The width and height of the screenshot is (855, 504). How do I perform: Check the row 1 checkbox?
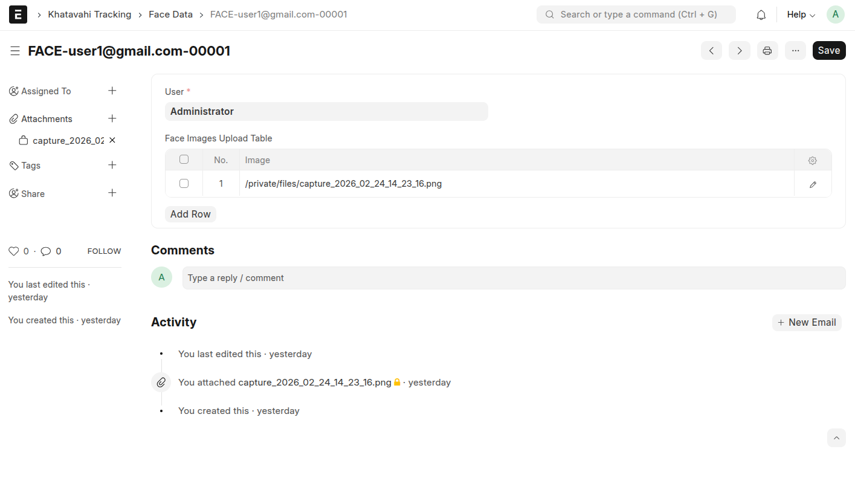click(184, 184)
